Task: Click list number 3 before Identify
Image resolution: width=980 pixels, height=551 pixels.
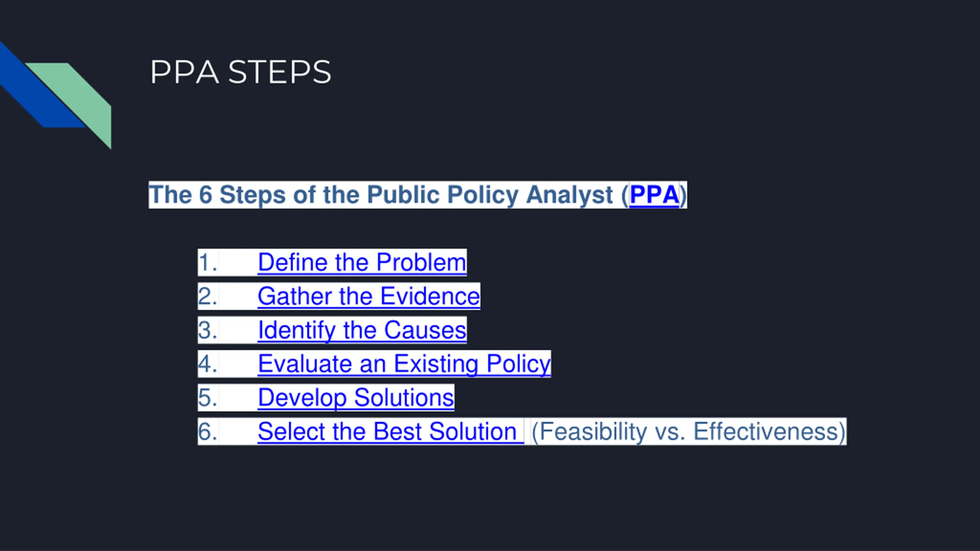Action: (208, 330)
